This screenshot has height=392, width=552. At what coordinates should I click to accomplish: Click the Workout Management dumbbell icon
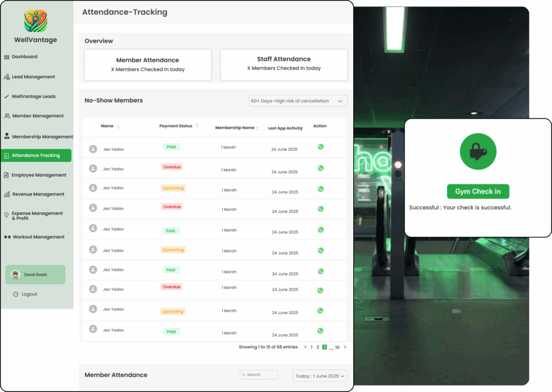7,237
